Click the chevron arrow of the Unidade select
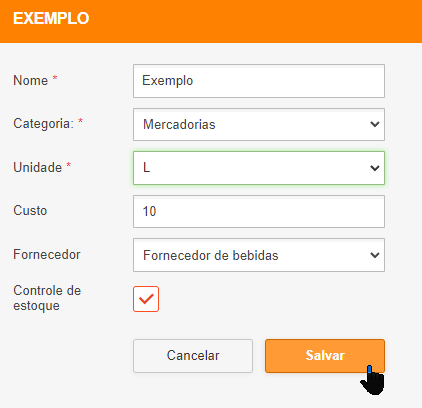Viewport: 422px width, 408px height. coord(375,168)
